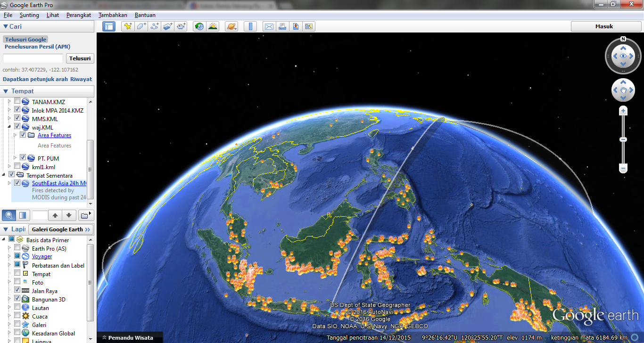Image resolution: width=644 pixels, height=343 pixels.
Task: Collapse the Tempat Sementara tree node
Action: [x=4, y=175]
